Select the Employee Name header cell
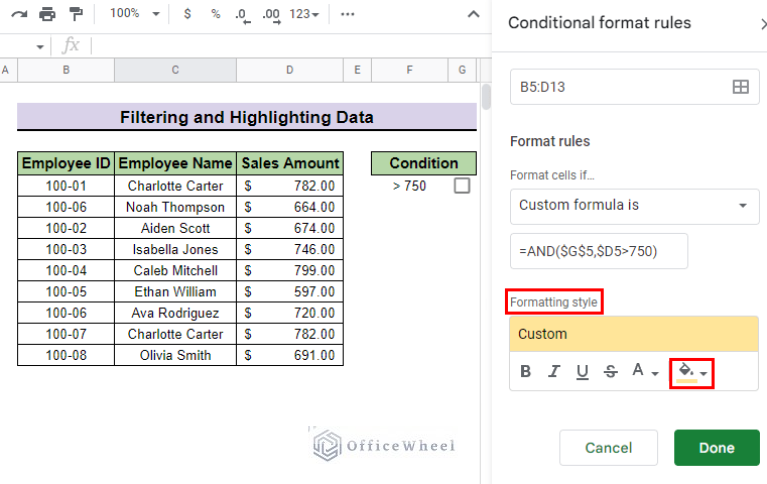767x484 pixels. coord(175,163)
